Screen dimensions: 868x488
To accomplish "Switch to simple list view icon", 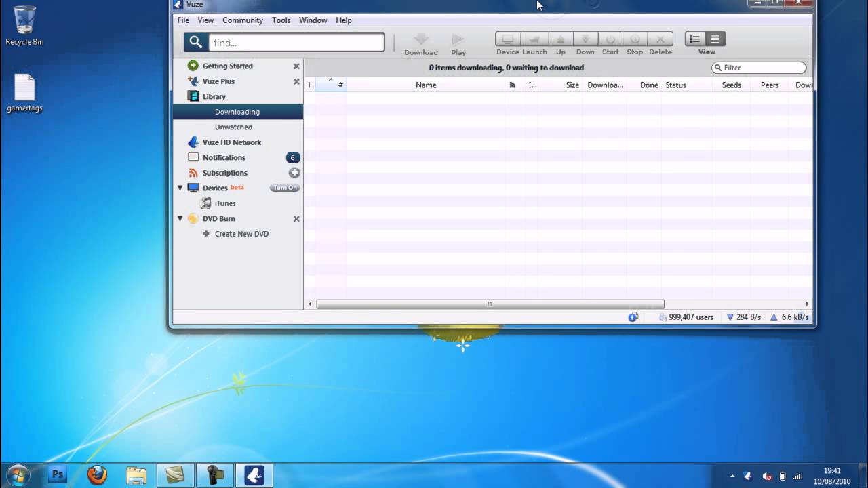I will (x=694, y=39).
